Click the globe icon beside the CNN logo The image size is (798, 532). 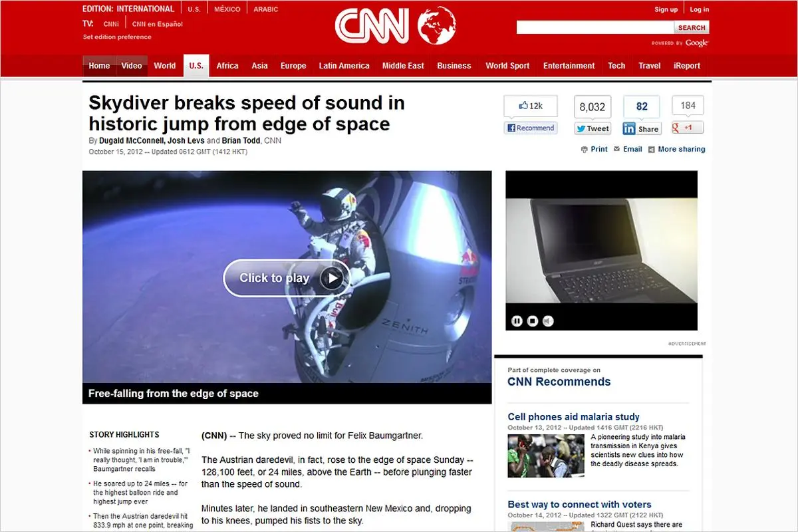[437, 27]
